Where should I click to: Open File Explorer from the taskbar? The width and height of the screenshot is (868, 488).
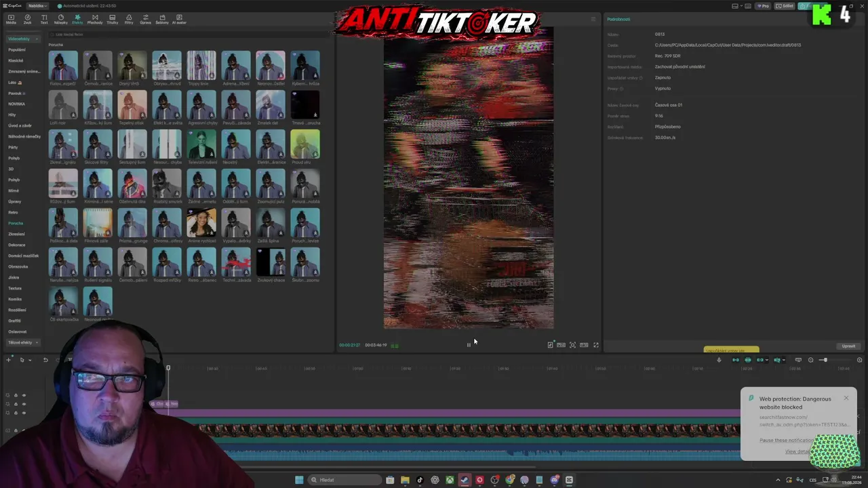tap(405, 480)
